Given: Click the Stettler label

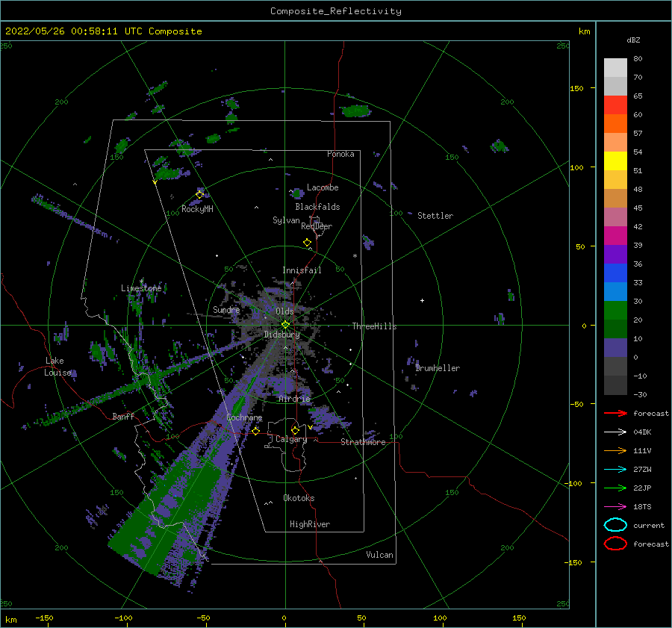Looking at the screenshot, I should coord(435,216).
